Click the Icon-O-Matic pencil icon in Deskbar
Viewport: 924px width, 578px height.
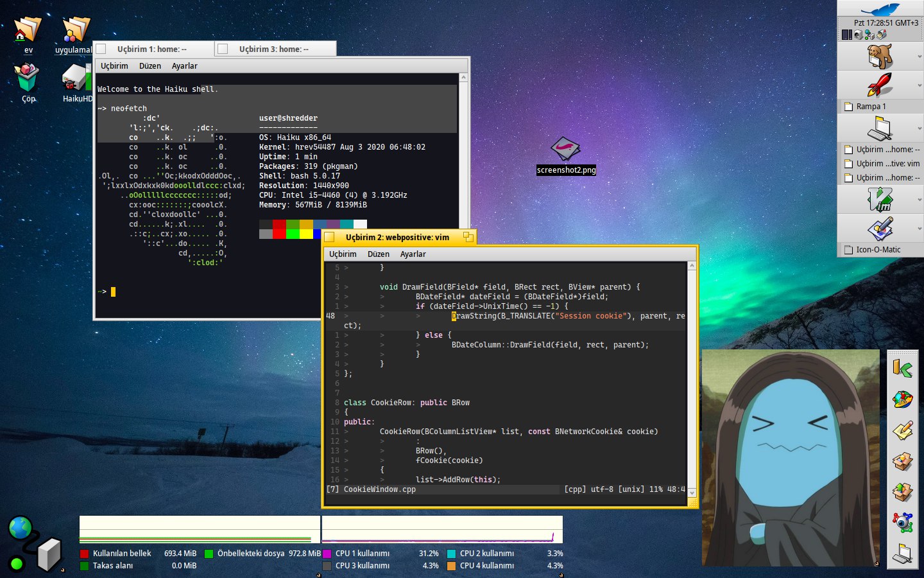(880, 229)
